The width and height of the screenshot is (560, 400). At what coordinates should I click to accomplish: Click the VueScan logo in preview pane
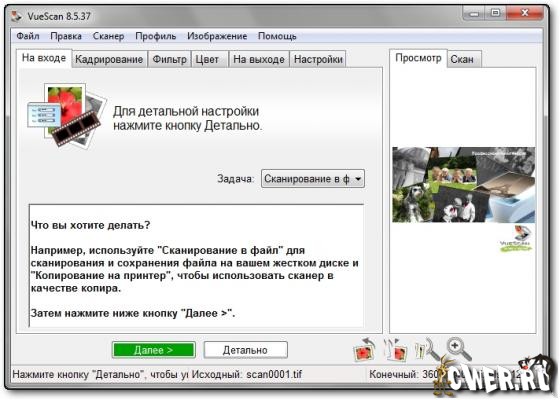[517, 239]
